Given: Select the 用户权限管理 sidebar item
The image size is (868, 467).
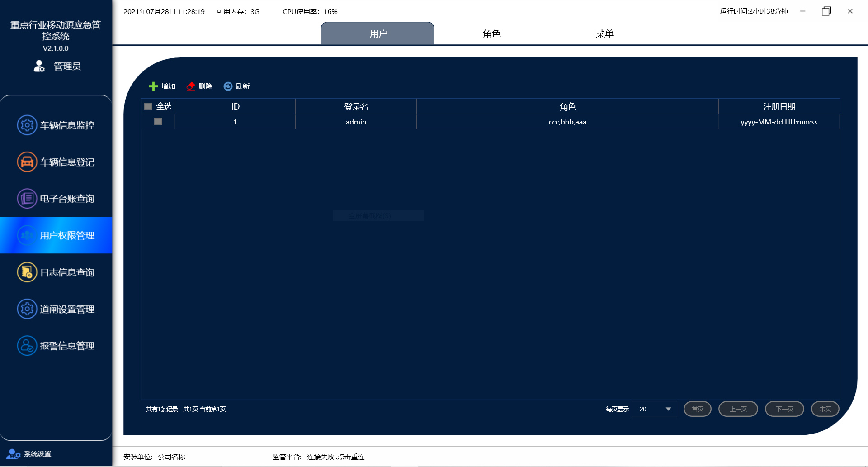Looking at the screenshot, I should 56,235.
